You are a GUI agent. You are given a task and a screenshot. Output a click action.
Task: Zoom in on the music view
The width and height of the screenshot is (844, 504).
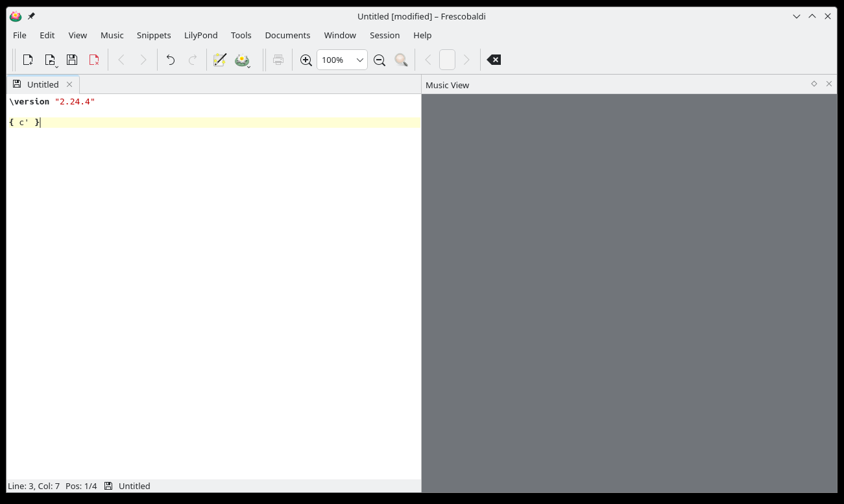point(306,60)
